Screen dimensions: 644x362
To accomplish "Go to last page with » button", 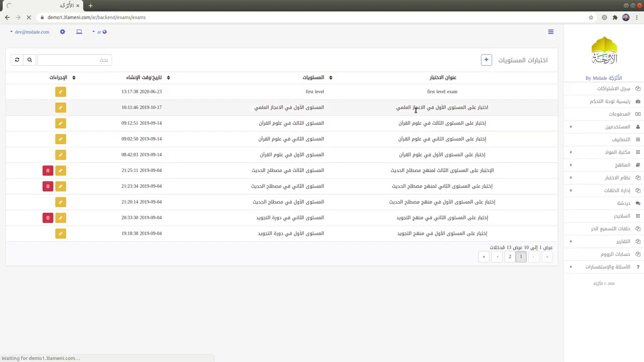I will pos(484,256).
